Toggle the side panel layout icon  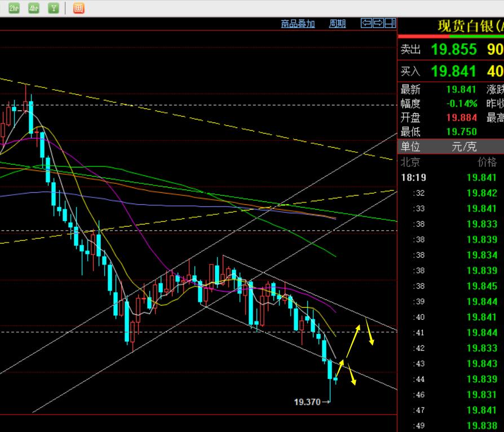point(390,23)
